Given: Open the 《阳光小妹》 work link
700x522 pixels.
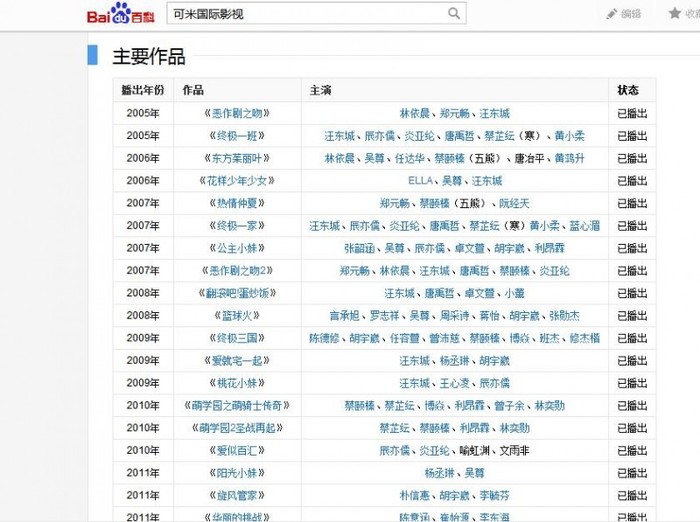Looking at the screenshot, I should point(237,473).
